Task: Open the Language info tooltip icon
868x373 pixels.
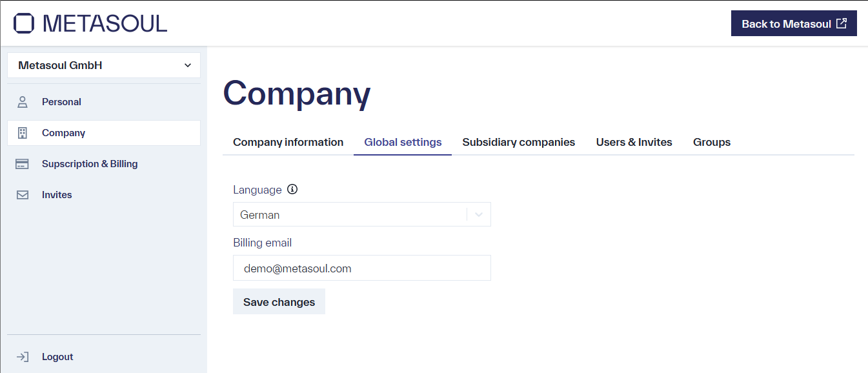Action: coord(292,189)
